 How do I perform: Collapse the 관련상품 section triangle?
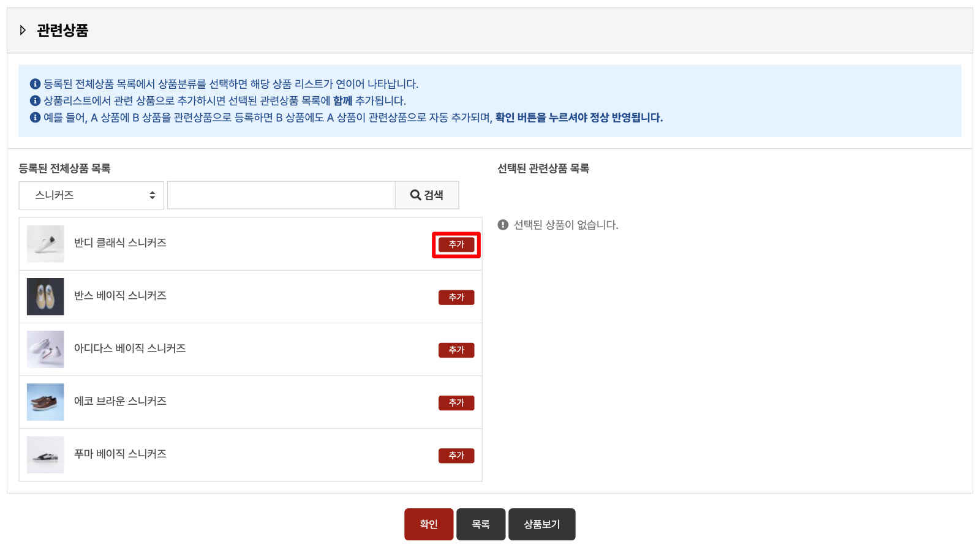[x=23, y=30]
